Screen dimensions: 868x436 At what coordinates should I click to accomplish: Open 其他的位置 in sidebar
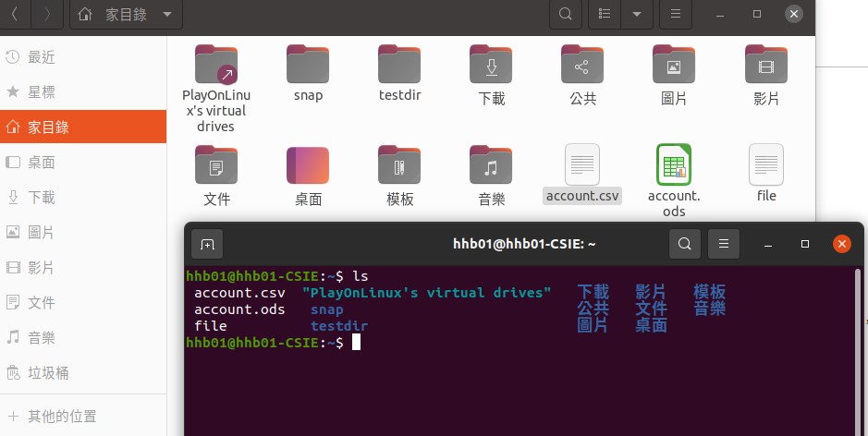83,416
